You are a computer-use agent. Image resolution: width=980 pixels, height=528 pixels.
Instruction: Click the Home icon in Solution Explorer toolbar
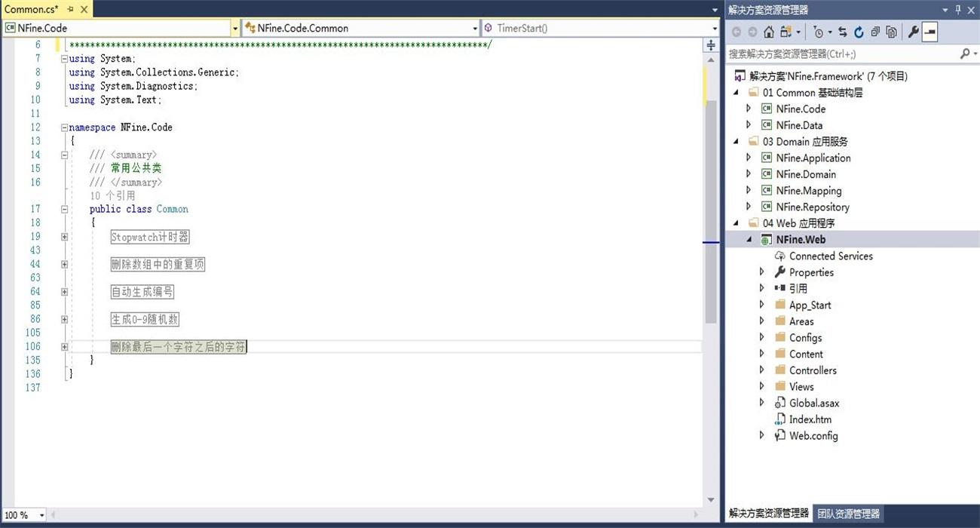768,32
